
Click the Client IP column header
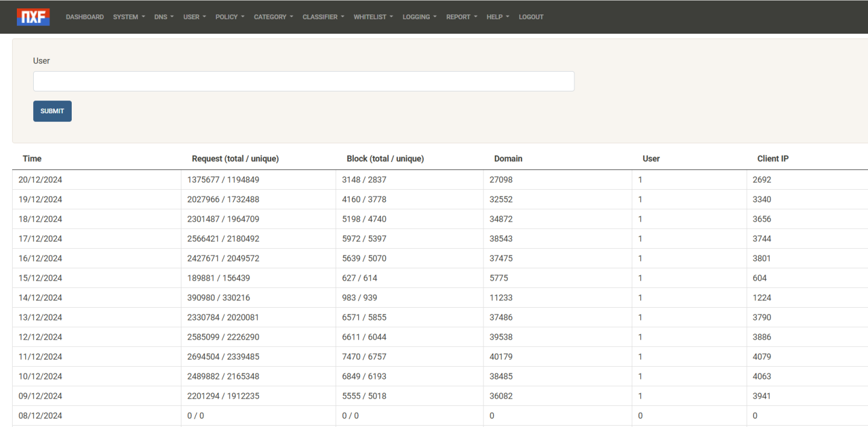pyautogui.click(x=773, y=159)
